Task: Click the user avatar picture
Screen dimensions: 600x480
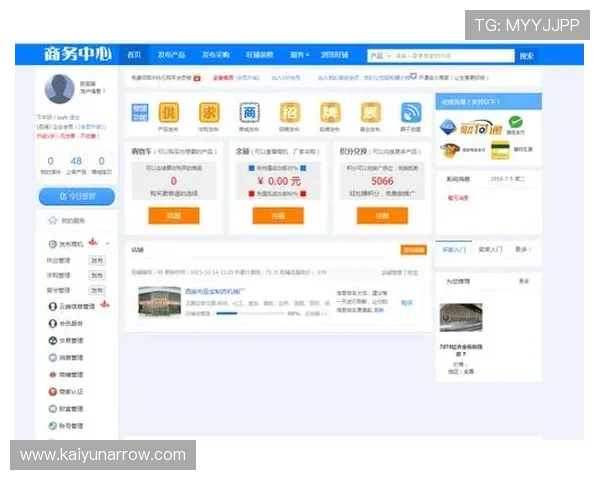Action: click(x=59, y=89)
